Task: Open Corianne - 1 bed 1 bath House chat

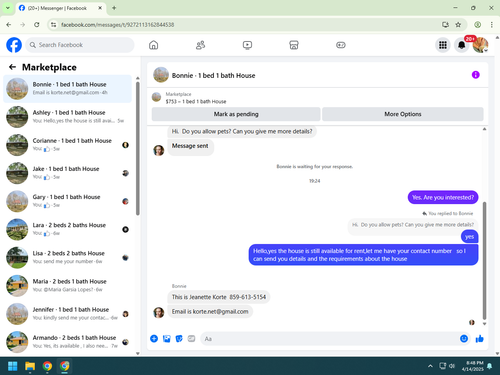Action: point(67,145)
